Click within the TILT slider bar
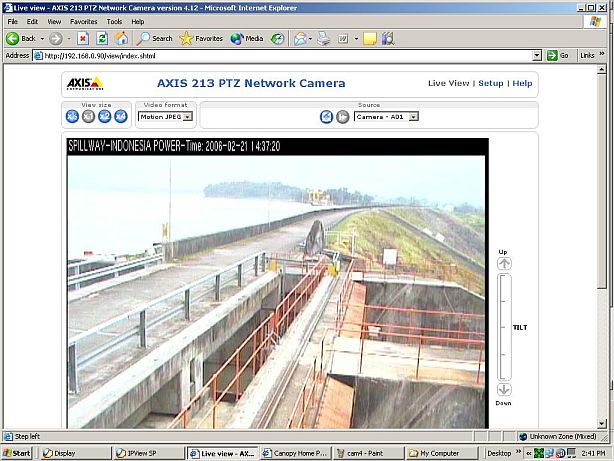Viewport: 614px width, 461px height. click(504, 326)
